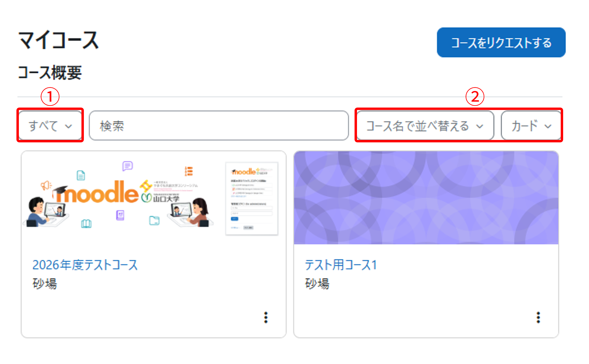Click into the 検索 search field
Image resolution: width=589 pixels, height=364 pixels.
coord(219,125)
